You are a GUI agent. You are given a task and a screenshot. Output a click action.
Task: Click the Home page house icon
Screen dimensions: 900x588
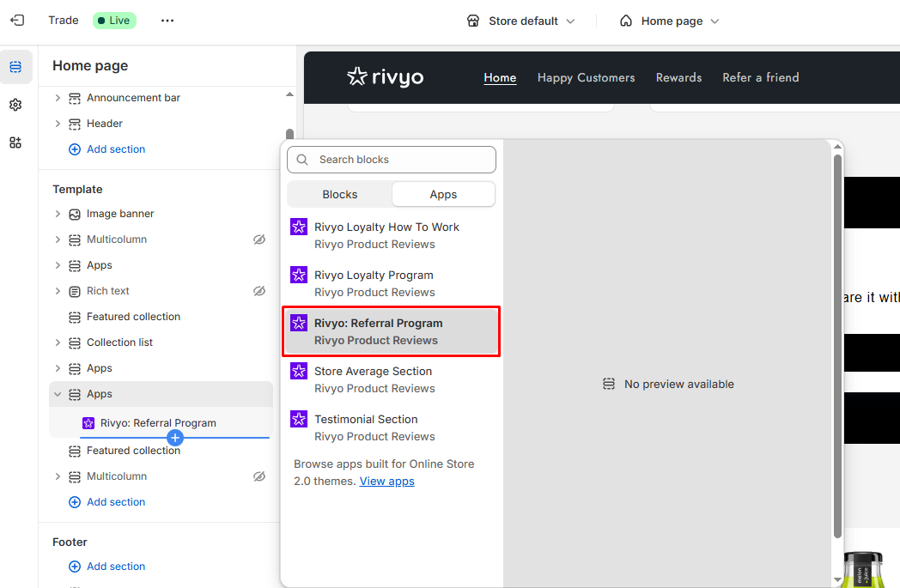tap(626, 21)
